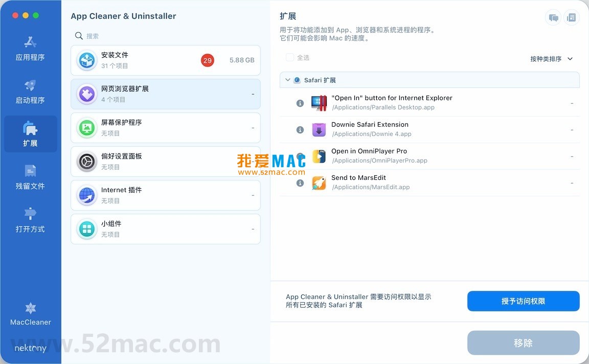This screenshot has height=364, width=589.
Task: Select the 屏幕保护程序 category
Action: click(165, 128)
